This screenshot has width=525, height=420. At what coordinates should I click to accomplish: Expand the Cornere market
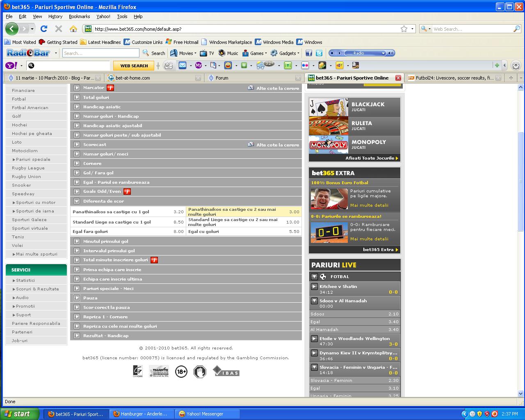77,163
